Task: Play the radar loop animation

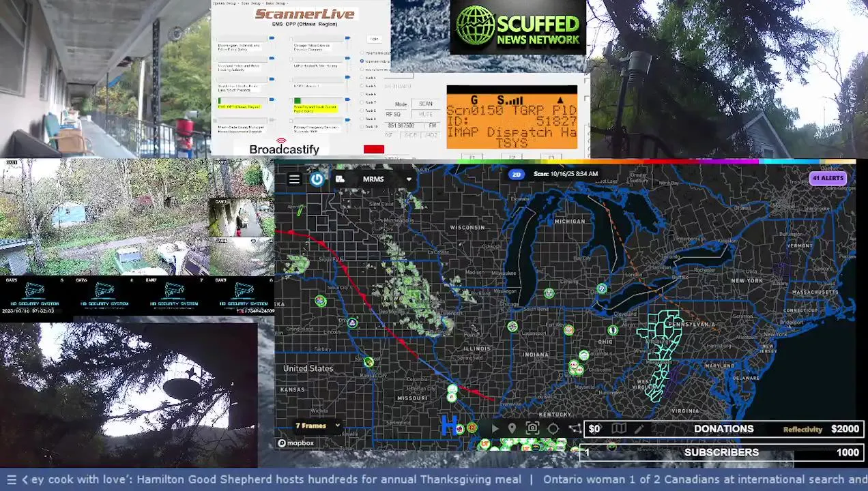Action: 495,428
